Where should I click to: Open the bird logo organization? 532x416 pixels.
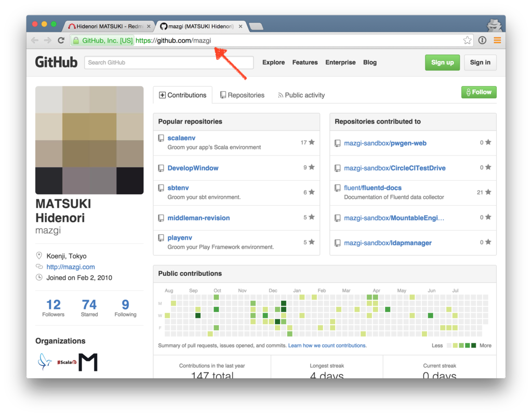coord(45,361)
